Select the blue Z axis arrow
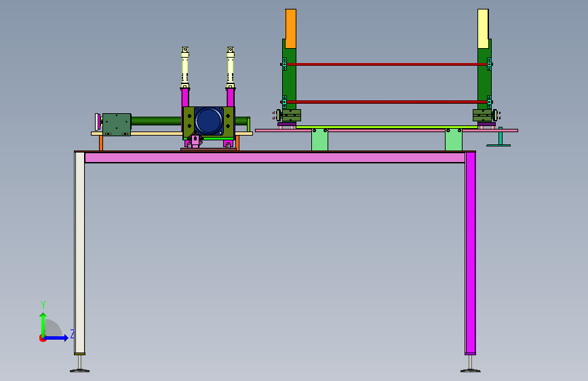The height and width of the screenshot is (381, 588). (x=56, y=338)
